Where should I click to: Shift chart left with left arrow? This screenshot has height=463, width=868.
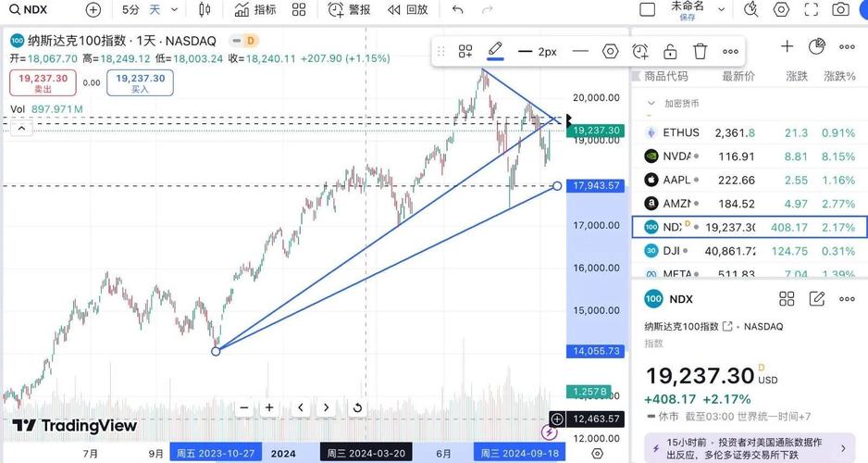coord(301,407)
